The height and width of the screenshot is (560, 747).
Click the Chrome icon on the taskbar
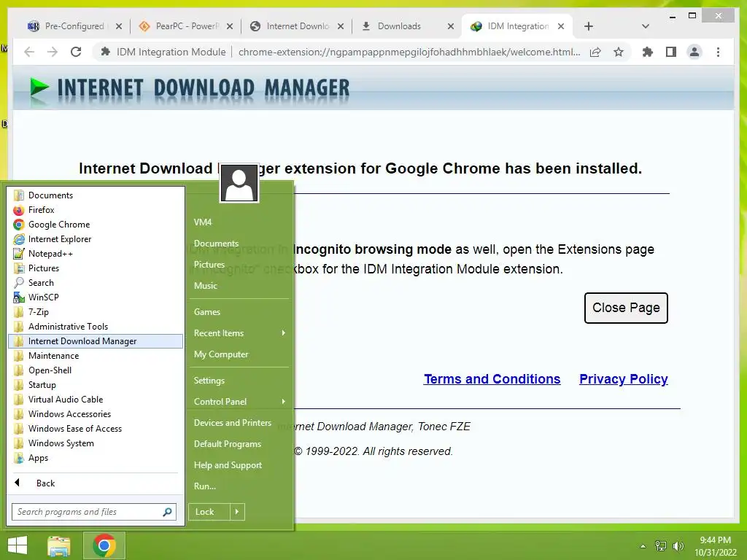104,545
